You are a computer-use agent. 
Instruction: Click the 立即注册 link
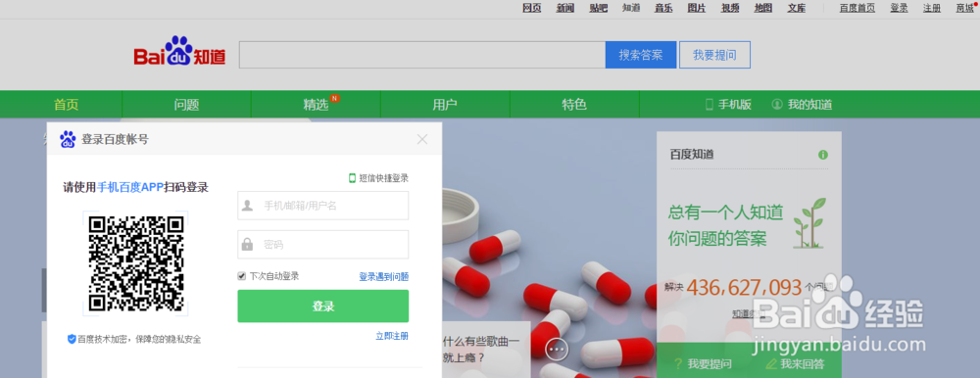pos(392,336)
